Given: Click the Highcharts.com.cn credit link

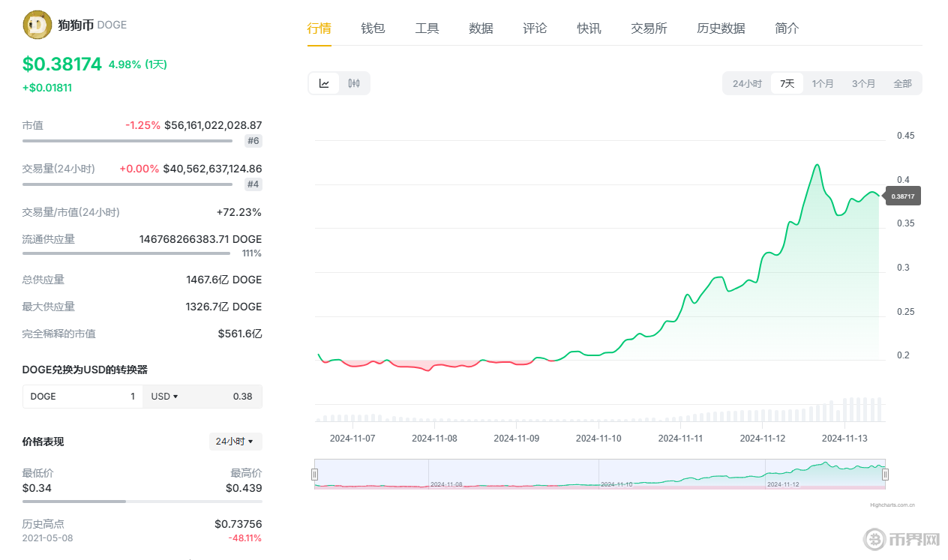Looking at the screenshot, I should click(x=892, y=505).
